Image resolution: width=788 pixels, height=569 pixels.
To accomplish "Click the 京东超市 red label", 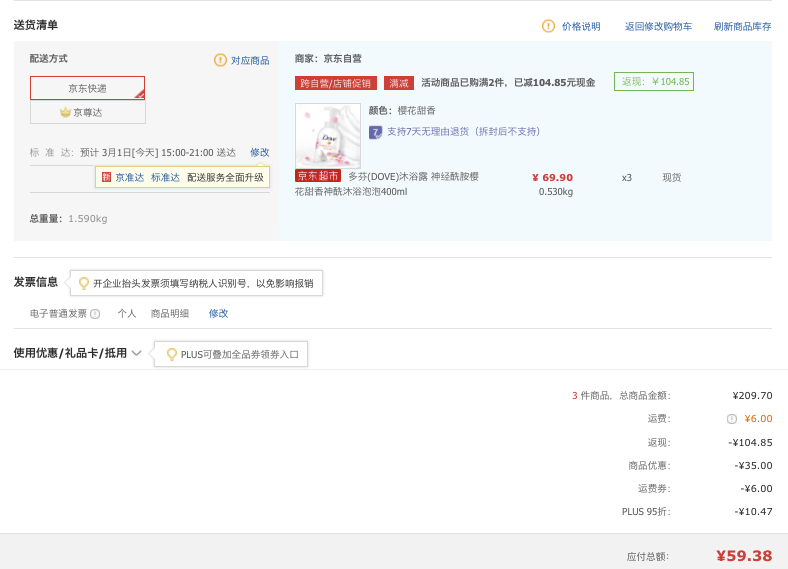I will [x=318, y=175].
